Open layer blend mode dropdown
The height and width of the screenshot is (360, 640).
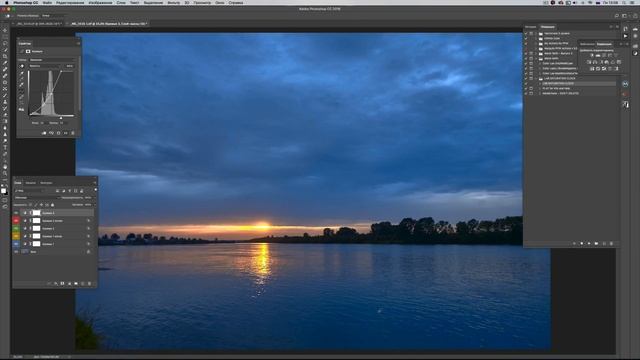pyautogui.click(x=37, y=198)
